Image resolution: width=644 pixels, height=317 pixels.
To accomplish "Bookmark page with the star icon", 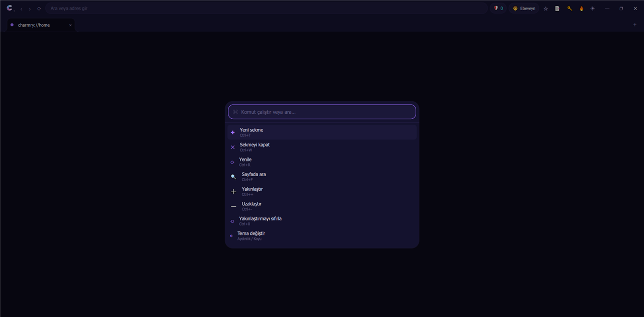I will pos(546,9).
